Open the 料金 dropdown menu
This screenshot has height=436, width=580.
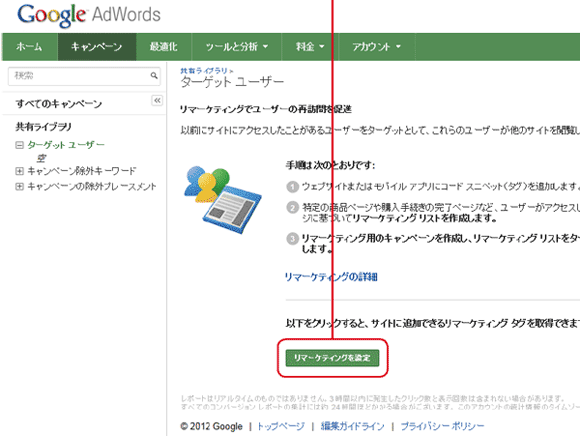pyautogui.click(x=310, y=47)
